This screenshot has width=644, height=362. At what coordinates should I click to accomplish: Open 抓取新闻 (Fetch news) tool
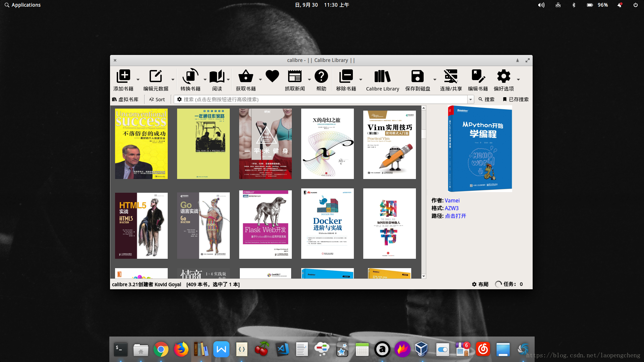295,76
